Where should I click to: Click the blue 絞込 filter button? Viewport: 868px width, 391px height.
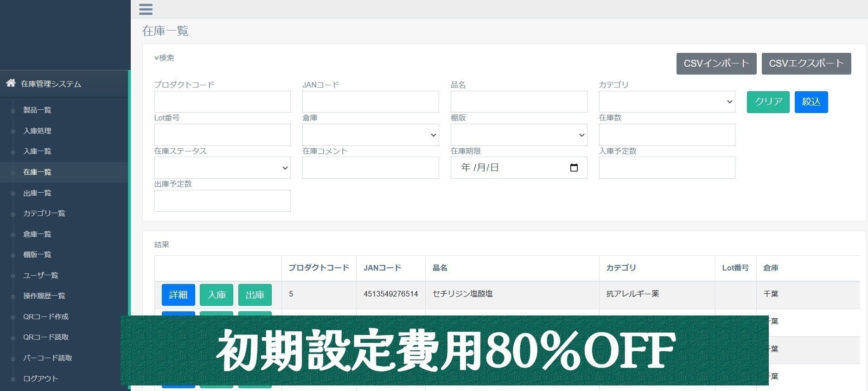click(x=811, y=102)
